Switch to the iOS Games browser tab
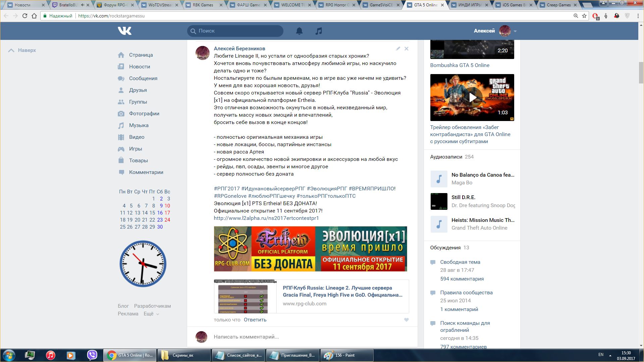 coord(514,5)
